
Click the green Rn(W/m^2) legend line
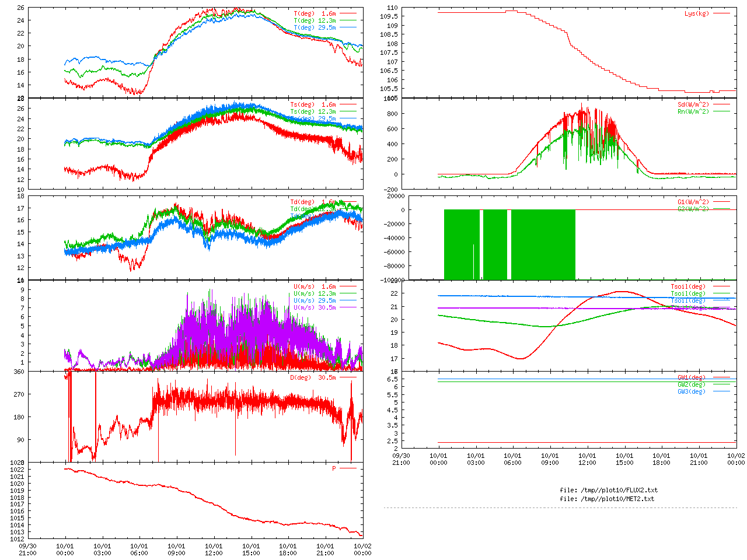(721, 111)
